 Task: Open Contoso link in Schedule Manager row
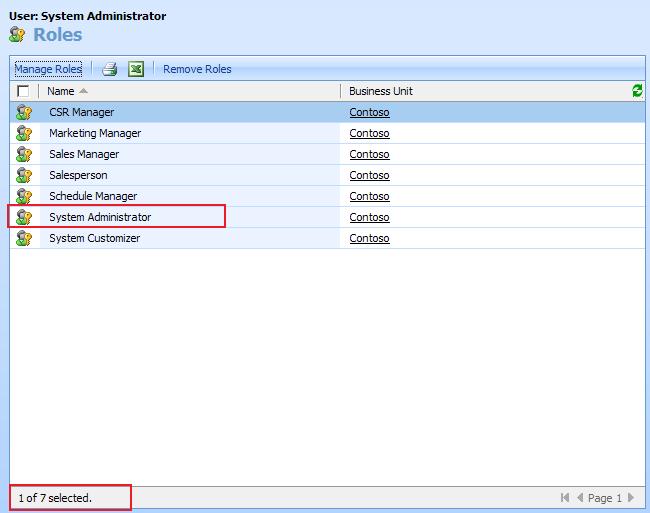click(x=369, y=196)
